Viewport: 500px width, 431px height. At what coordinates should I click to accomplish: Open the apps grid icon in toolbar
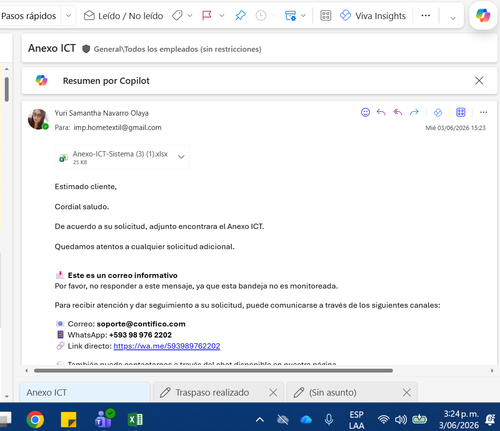pos(326,16)
